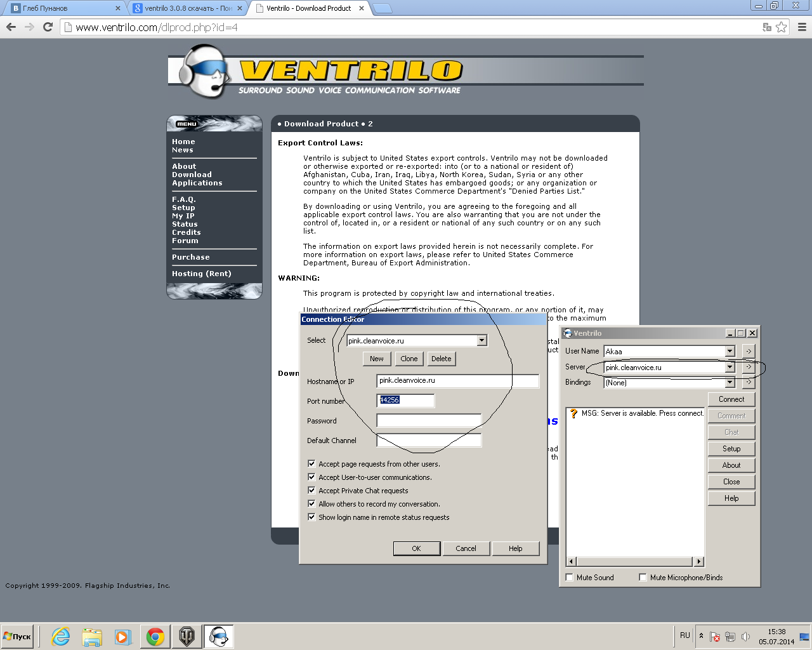Screen dimensions: 812x650
Task: Open F.A.Q. in the site menu
Action: 184,199
